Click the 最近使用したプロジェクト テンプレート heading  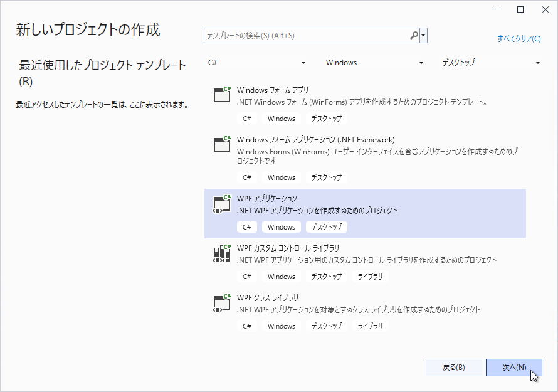(102, 73)
